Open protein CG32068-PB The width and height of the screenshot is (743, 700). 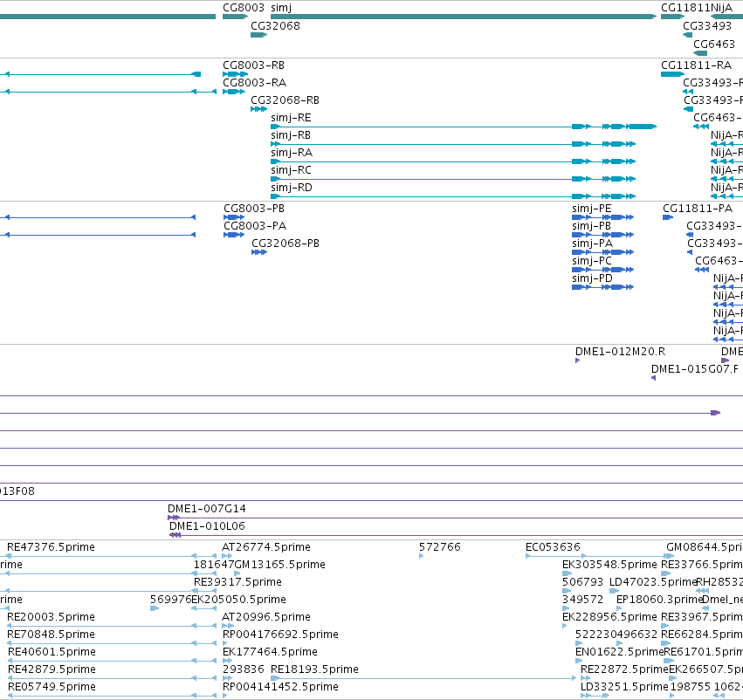click(286, 244)
